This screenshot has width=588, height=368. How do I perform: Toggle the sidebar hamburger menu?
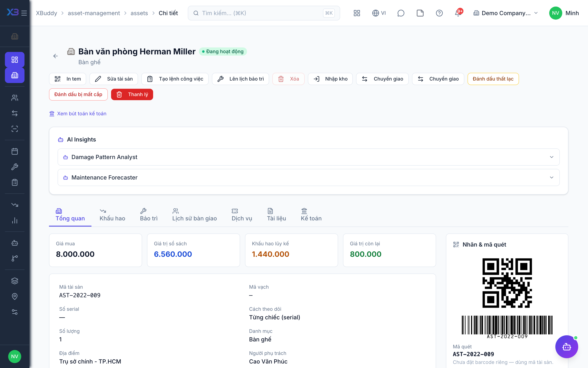point(24,13)
